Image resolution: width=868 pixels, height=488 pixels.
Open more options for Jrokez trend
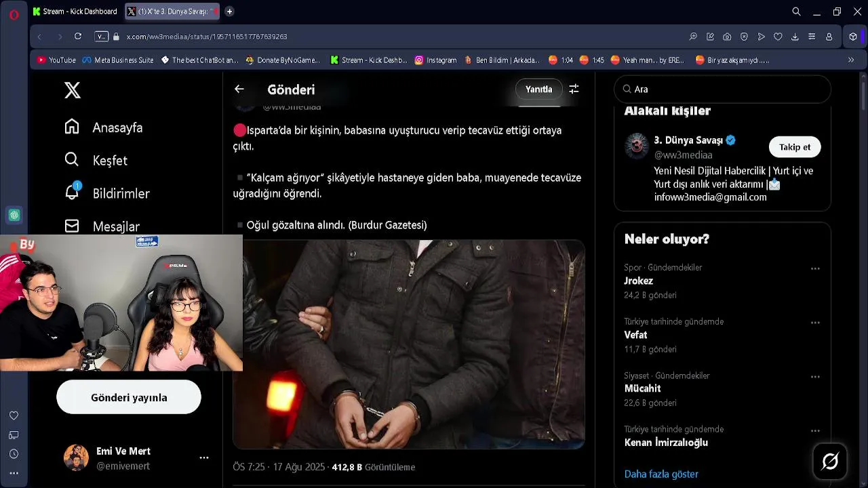coord(815,268)
